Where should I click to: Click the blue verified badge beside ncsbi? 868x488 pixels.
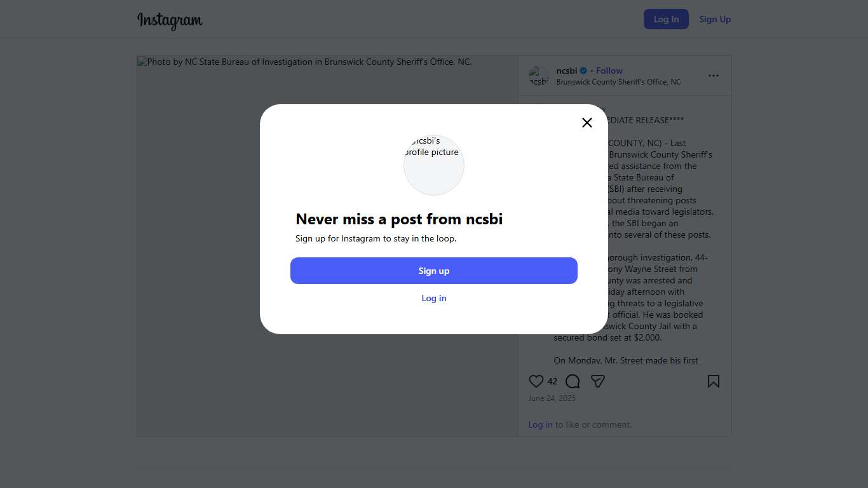pos(583,71)
